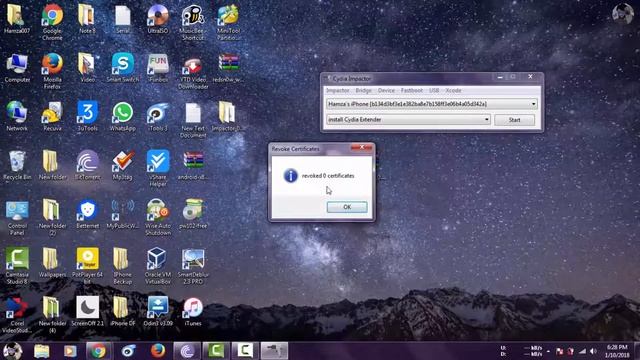Switch to Chrome in the taskbar
The width and height of the screenshot is (640, 360).
tap(98, 351)
